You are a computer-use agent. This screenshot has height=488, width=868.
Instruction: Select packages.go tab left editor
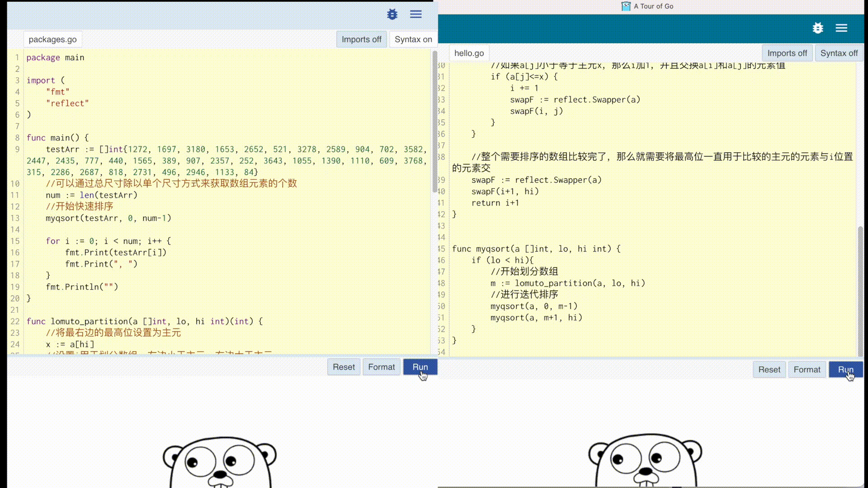coord(52,39)
